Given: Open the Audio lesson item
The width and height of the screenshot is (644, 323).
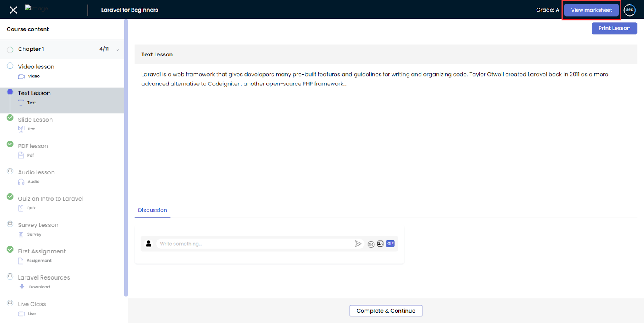Looking at the screenshot, I should (x=36, y=172).
